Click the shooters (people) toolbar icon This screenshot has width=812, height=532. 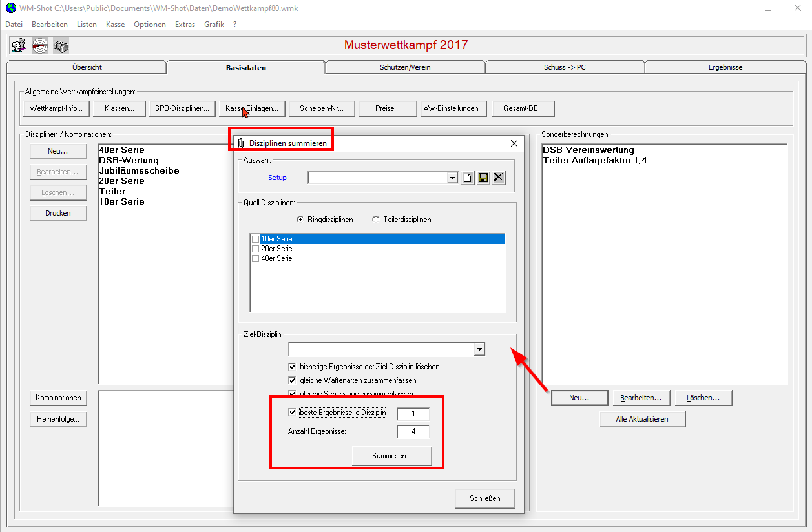pos(19,46)
